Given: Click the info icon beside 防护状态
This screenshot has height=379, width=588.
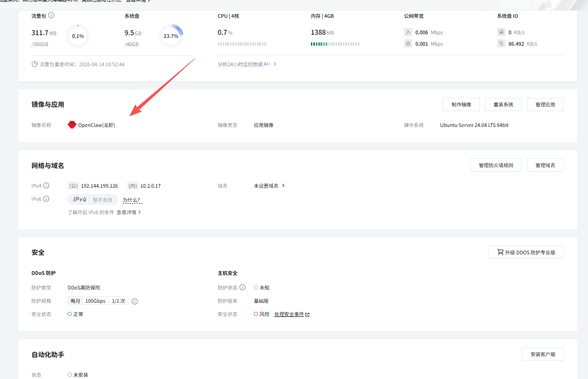Looking at the screenshot, I should (242, 288).
